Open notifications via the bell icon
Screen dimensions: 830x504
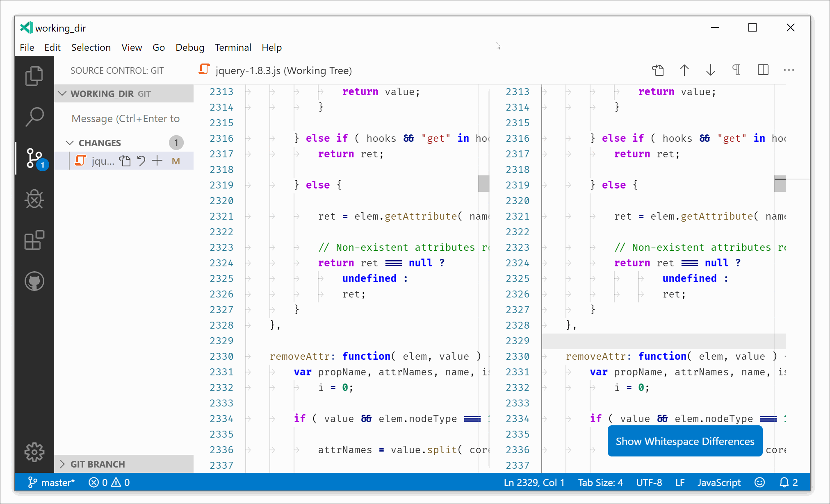[784, 482]
